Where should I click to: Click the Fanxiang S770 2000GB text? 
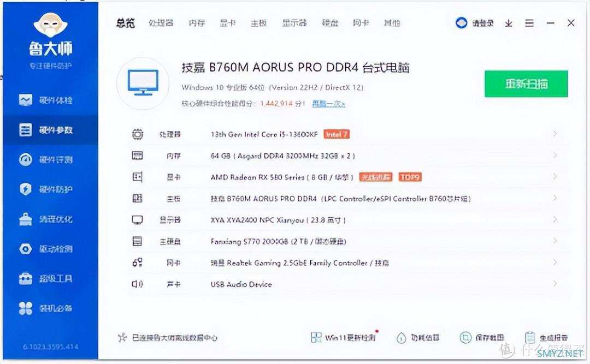[x=278, y=241]
